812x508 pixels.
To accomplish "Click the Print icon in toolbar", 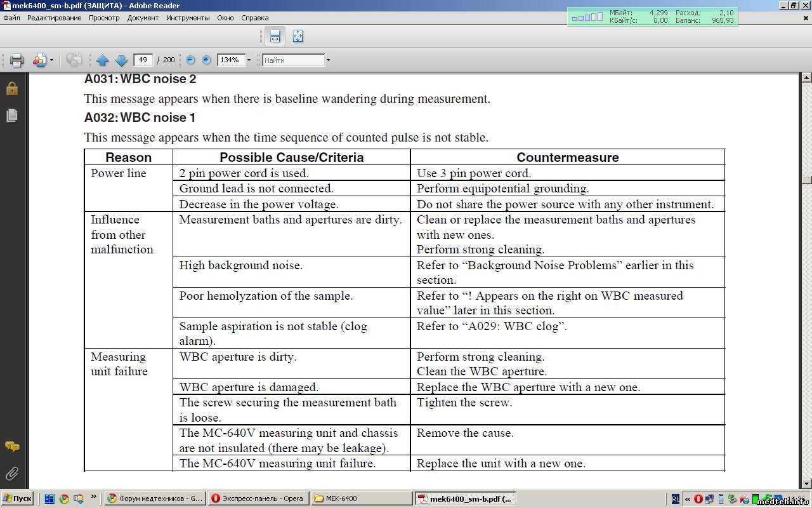I will coord(16,60).
